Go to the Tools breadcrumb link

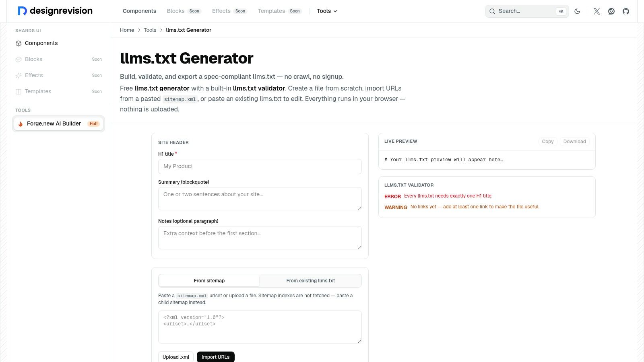pyautogui.click(x=150, y=30)
